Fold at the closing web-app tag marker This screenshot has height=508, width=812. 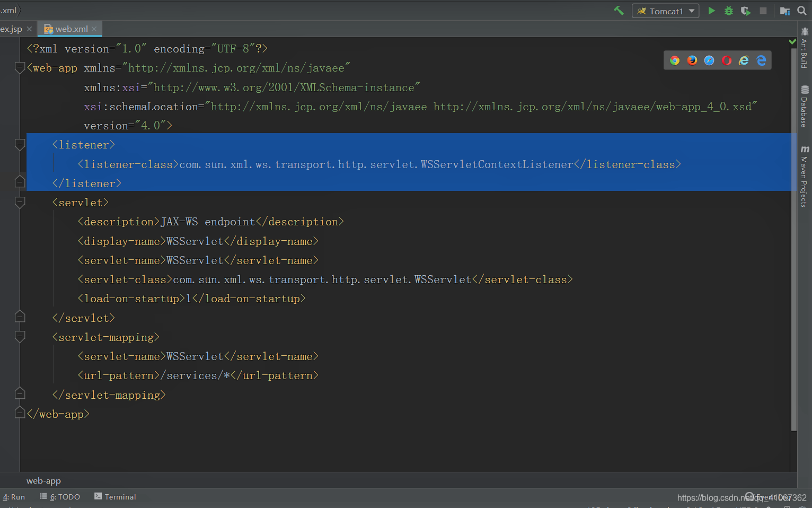(20, 413)
